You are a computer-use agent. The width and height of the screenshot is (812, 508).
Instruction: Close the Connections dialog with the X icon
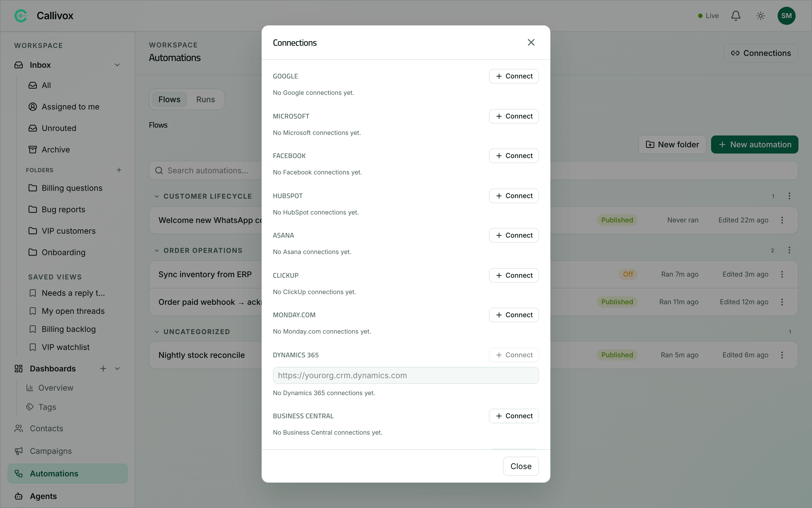click(x=531, y=42)
